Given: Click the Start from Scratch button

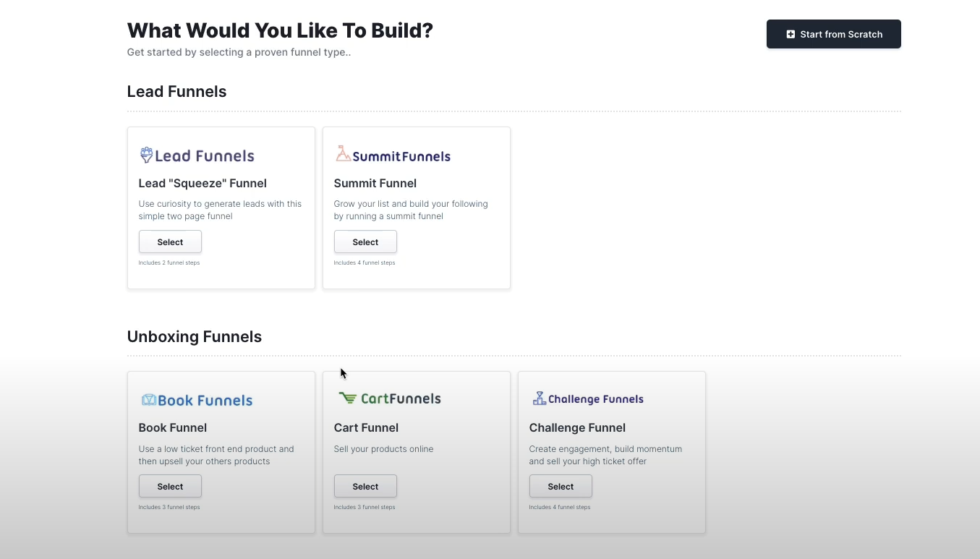Looking at the screenshot, I should 833,34.
